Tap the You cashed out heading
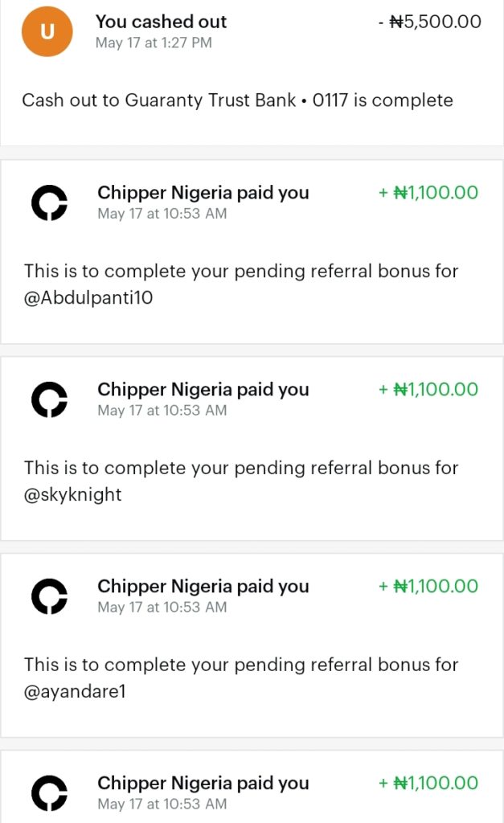This screenshot has height=823, width=504. [161, 22]
